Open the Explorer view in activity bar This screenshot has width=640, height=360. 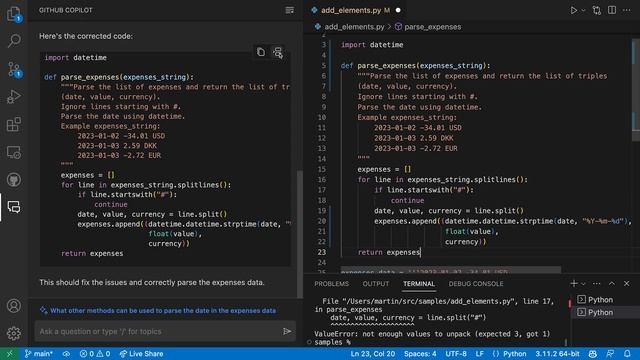pos(14,14)
